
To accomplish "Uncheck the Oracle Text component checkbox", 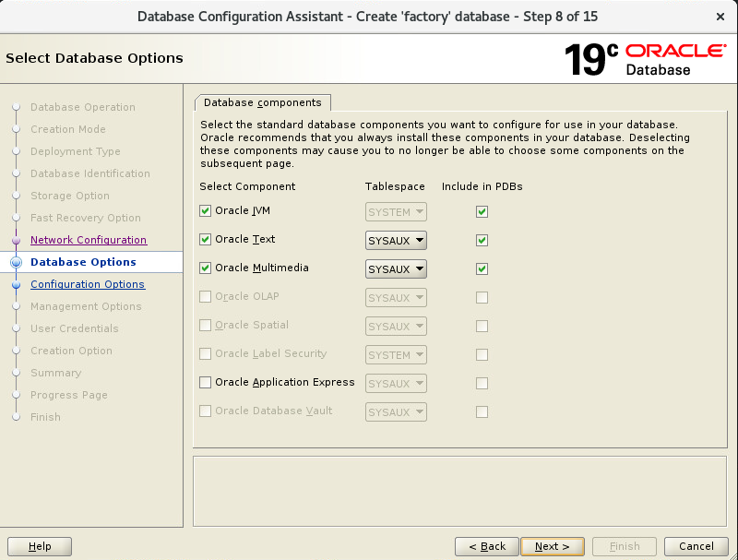I will [x=205, y=240].
